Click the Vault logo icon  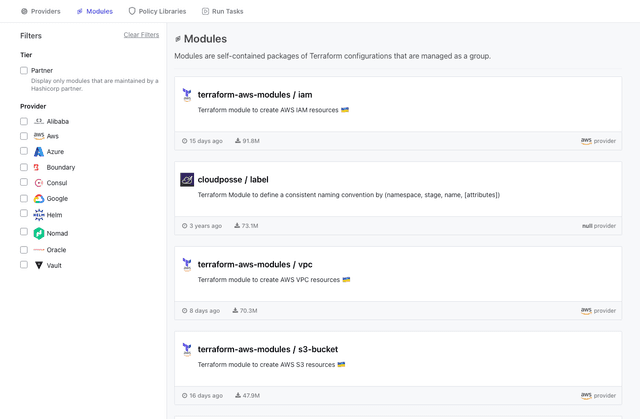click(39, 266)
